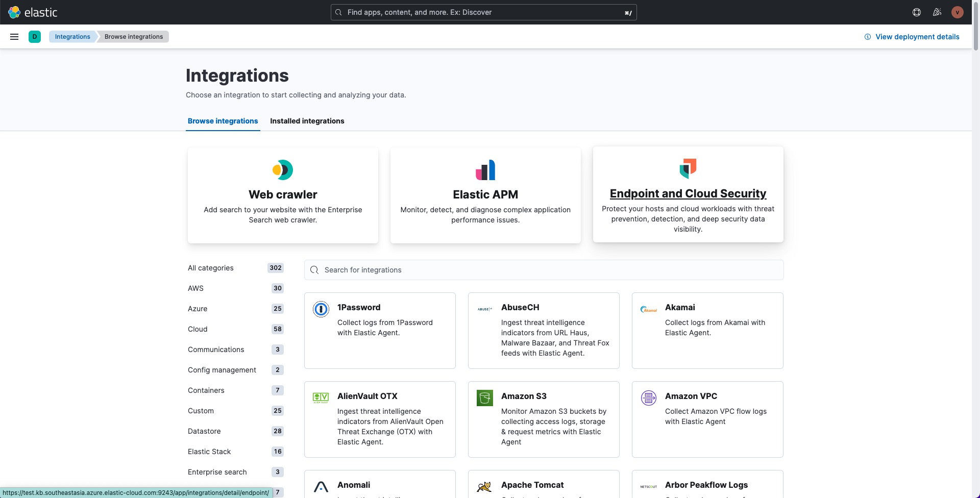Switch to Installed integrations tab
Screen dimensions: 980x498
(x=307, y=121)
